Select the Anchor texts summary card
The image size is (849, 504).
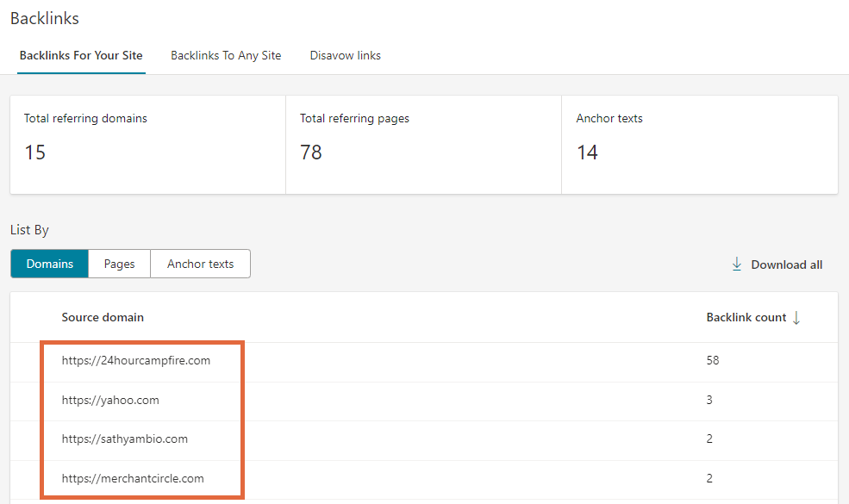(699, 145)
